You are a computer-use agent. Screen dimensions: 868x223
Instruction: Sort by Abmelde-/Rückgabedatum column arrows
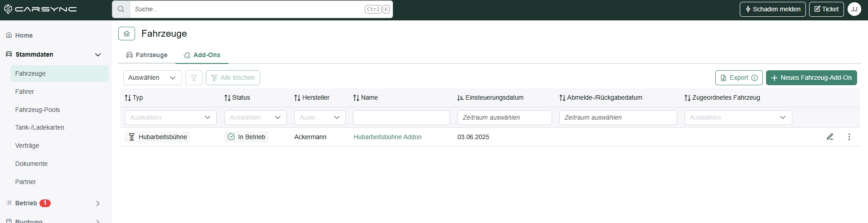tap(563, 98)
